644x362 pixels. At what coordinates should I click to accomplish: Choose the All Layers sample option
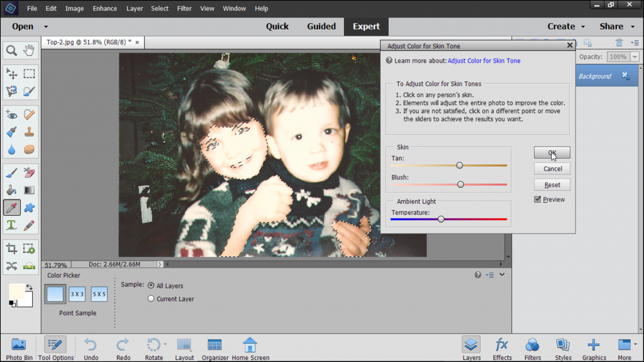[151, 286]
